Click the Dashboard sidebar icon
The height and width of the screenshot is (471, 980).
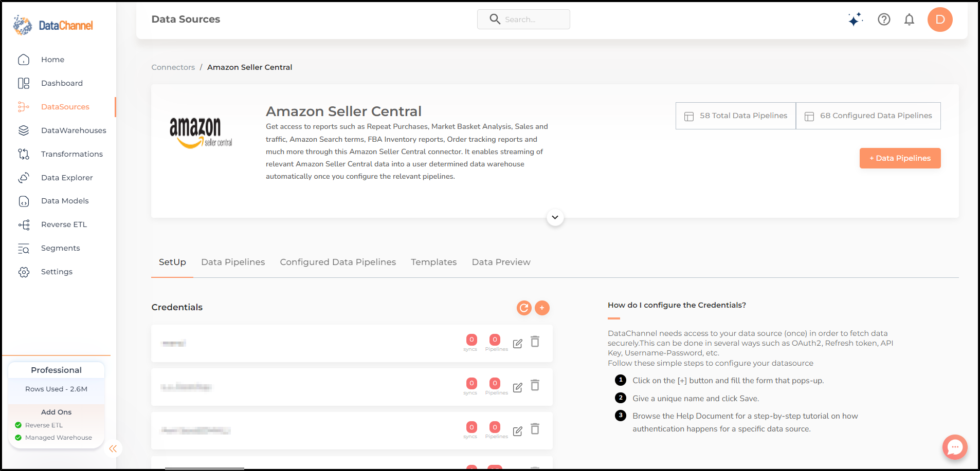click(x=24, y=83)
